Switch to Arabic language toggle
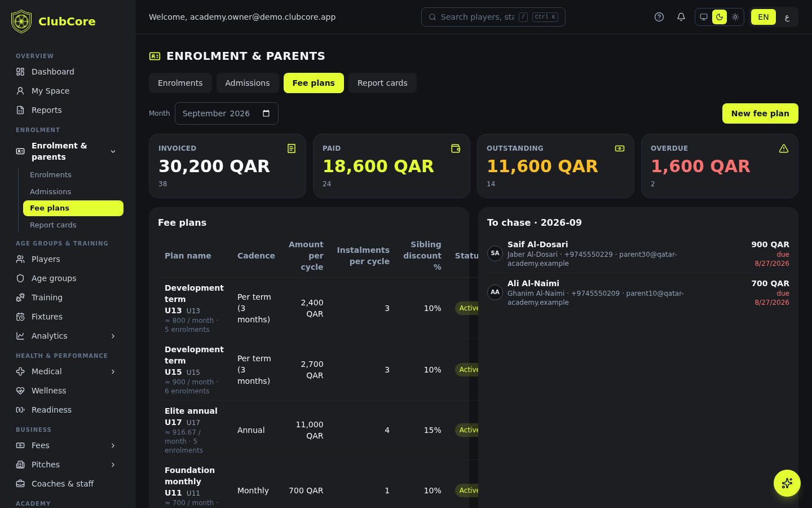The width and height of the screenshot is (812, 508). click(787, 17)
